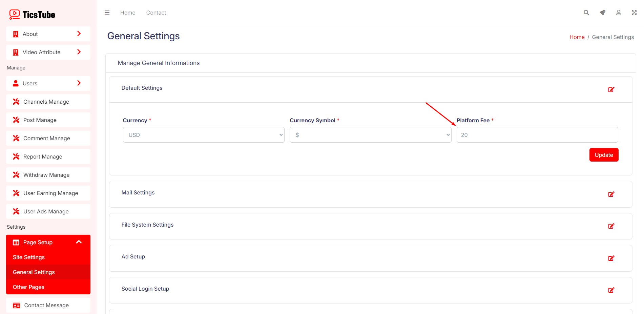
Task: Click the Ad Setup edit icon
Action: pos(611,258)
